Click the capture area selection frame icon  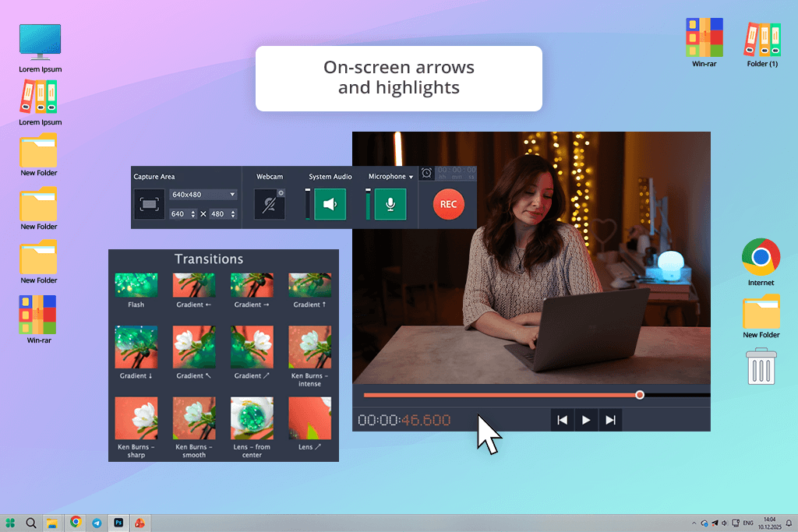(149, 204)
